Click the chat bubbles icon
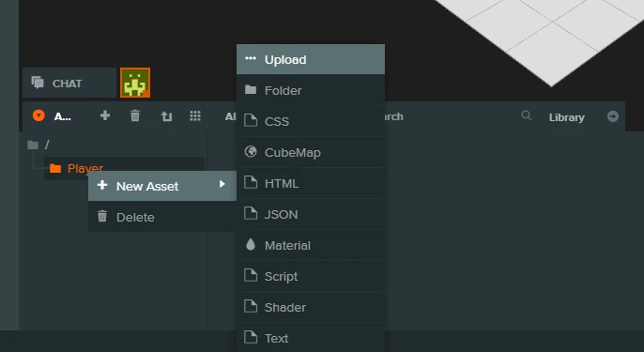The height and width of the screenshot is (352, 644). point(38,83)
